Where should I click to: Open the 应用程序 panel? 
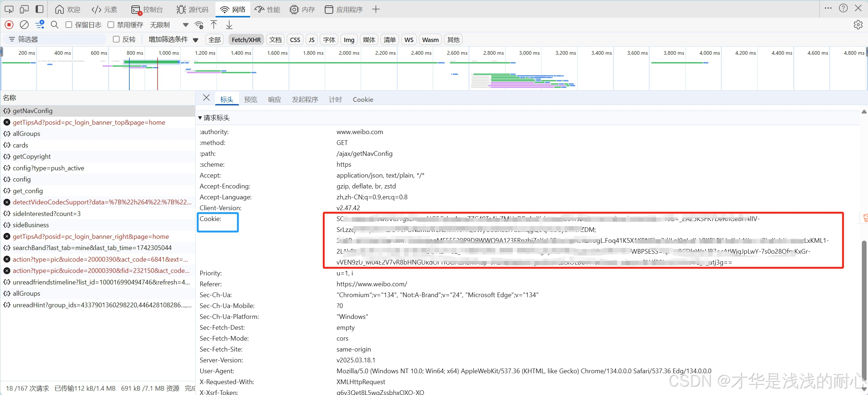(x=343, y=9)
